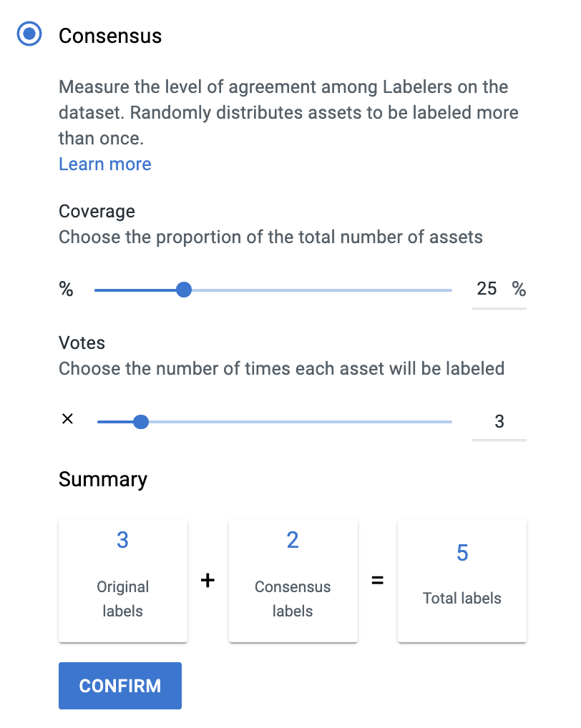
Task: Click the Votes section title
Action: (82, 343)
